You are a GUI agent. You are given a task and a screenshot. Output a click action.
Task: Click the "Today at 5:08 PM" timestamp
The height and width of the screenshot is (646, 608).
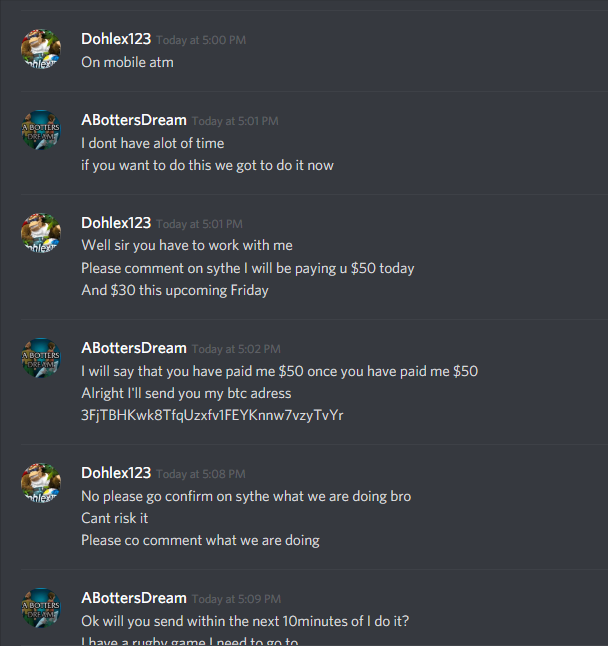pyautogui.click(x=201, y=474)
